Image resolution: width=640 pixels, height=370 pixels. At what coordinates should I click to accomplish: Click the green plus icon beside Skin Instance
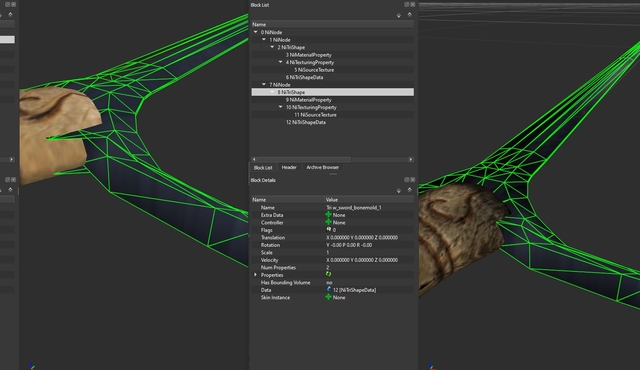click(x=328, y=297)
